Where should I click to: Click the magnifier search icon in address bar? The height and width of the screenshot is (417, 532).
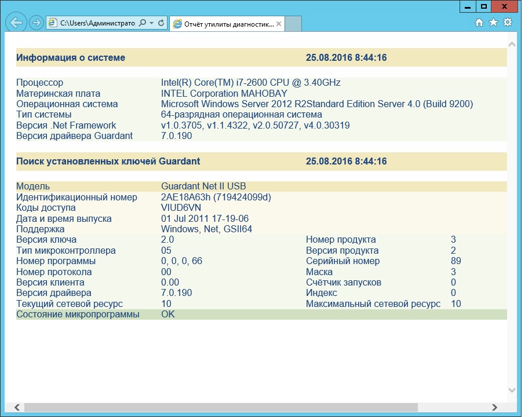click(142, 23)
